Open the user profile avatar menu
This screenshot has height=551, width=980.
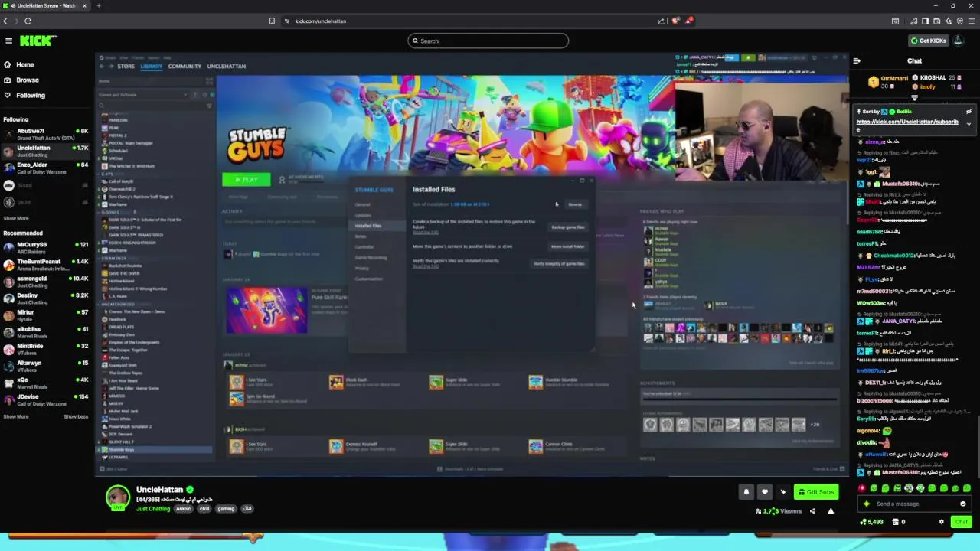click(x=959, y=41)
